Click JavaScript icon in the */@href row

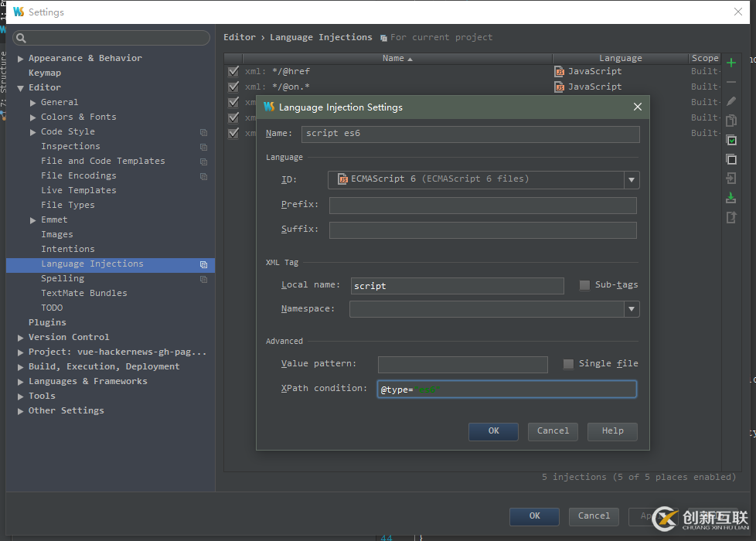pyautogui.click(x=560, y=72)
